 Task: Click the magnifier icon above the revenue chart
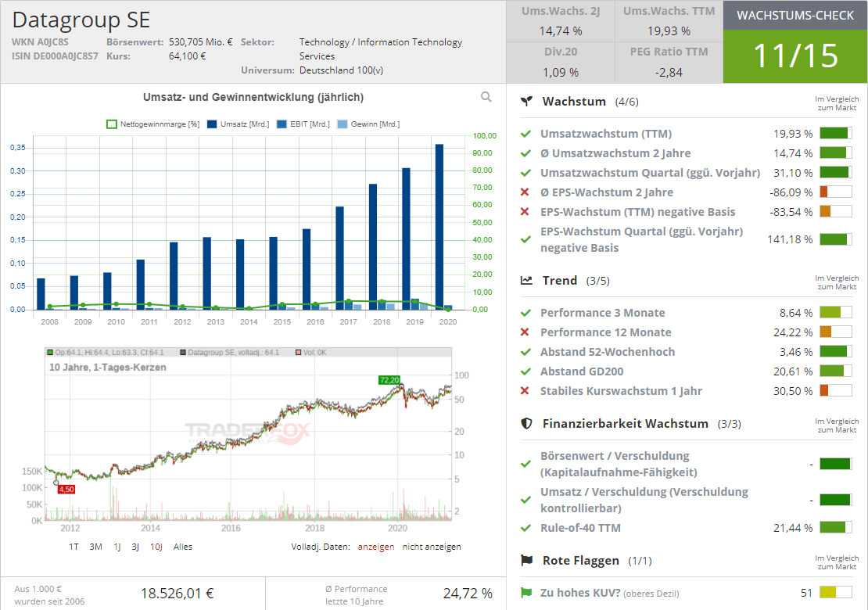click(x=486, y=97)
